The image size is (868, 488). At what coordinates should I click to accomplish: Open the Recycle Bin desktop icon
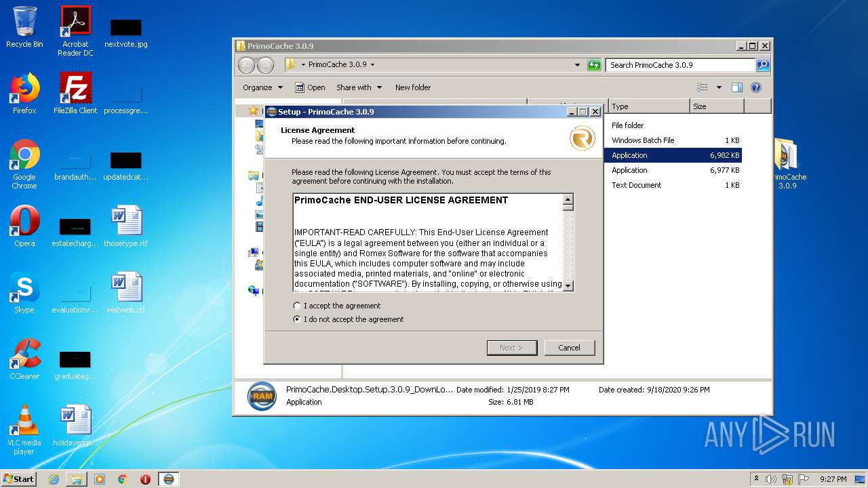click(24, 28)
